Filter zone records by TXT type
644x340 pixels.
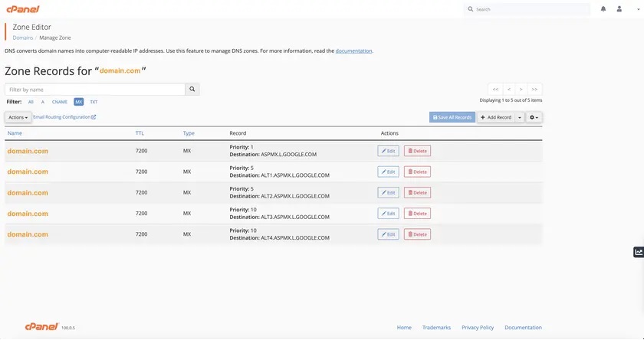pos(94,102)
